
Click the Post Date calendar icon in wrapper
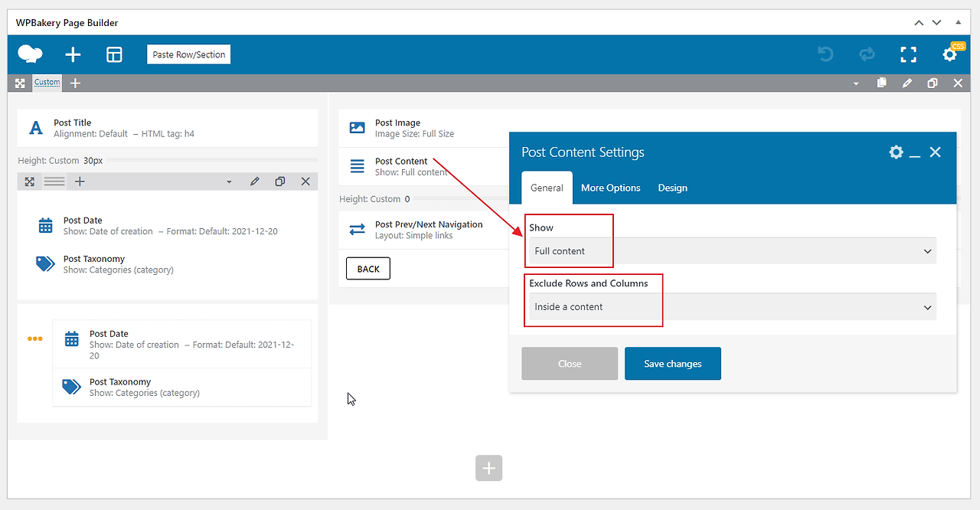(x=72, y=338)
